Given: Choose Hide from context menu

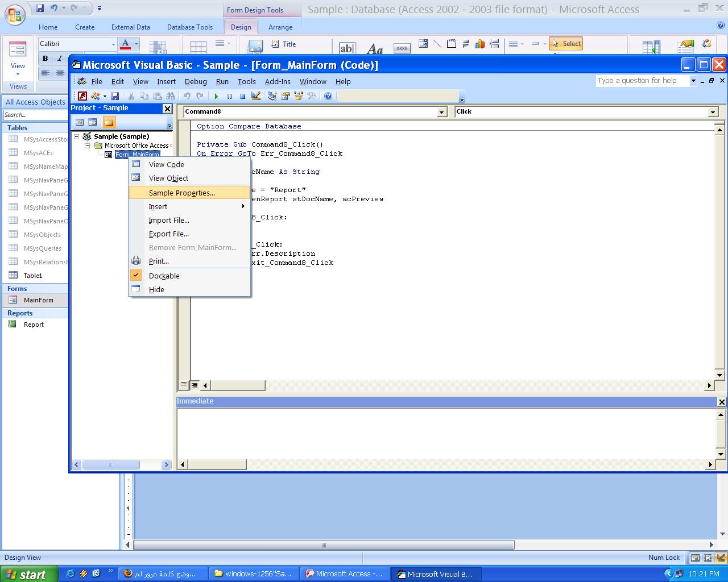Looking at the screenshot, I should (x=190, y=289).
